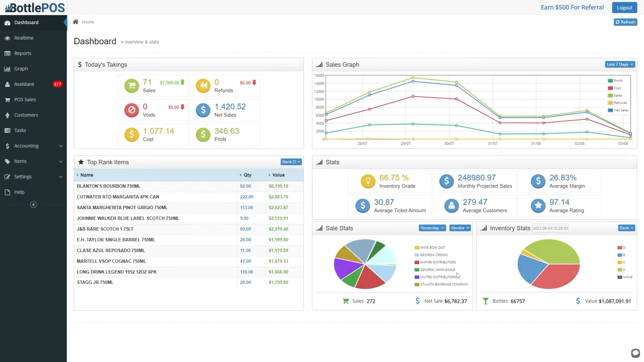Toggle General Wholesale legend entry

tap(435, 269)
